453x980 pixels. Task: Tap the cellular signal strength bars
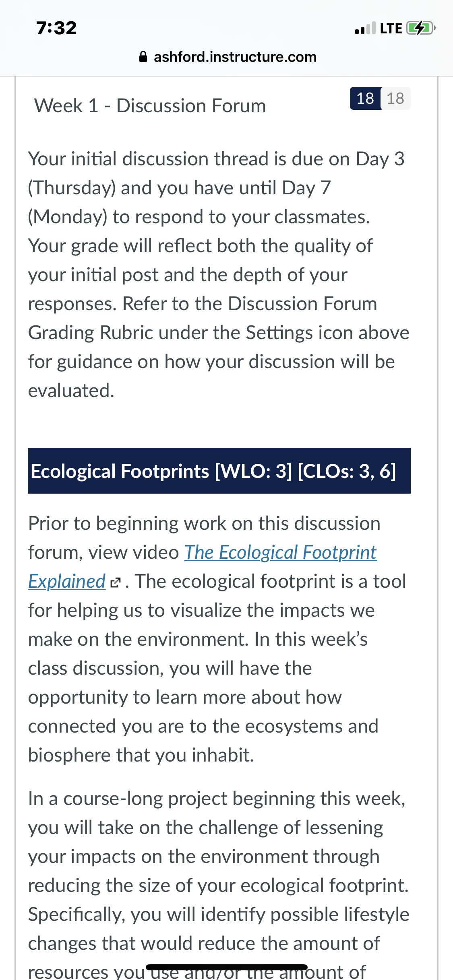(x=365, y=28)
